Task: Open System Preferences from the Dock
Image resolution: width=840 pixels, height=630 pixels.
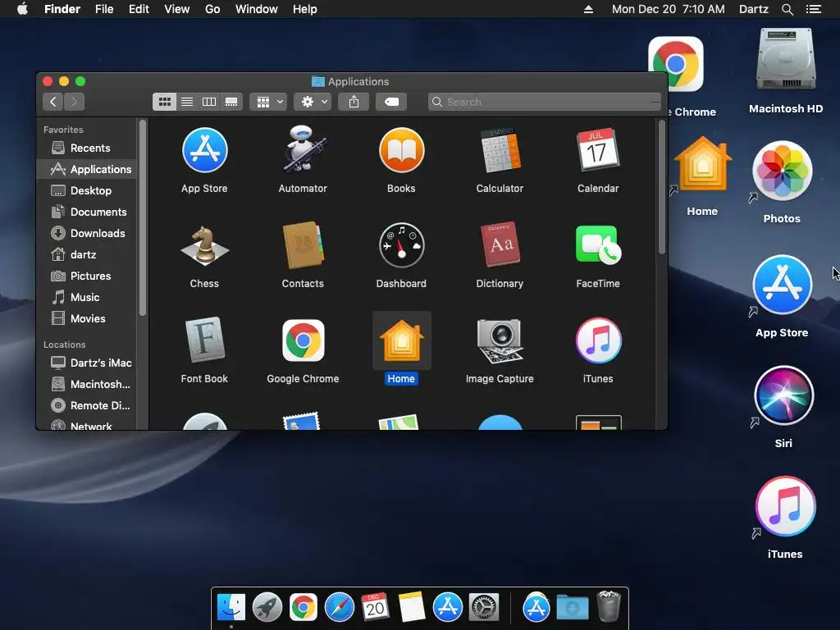Action: tap(484, 608)
